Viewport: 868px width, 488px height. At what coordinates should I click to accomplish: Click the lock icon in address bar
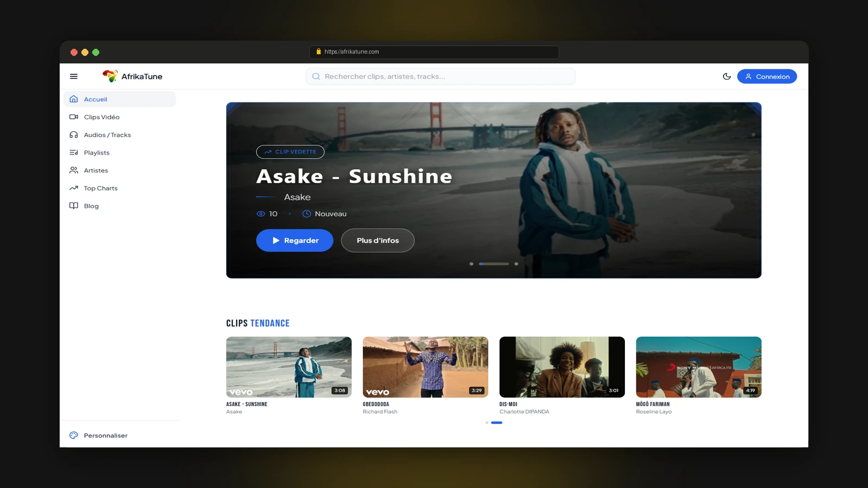coord(319,52)
